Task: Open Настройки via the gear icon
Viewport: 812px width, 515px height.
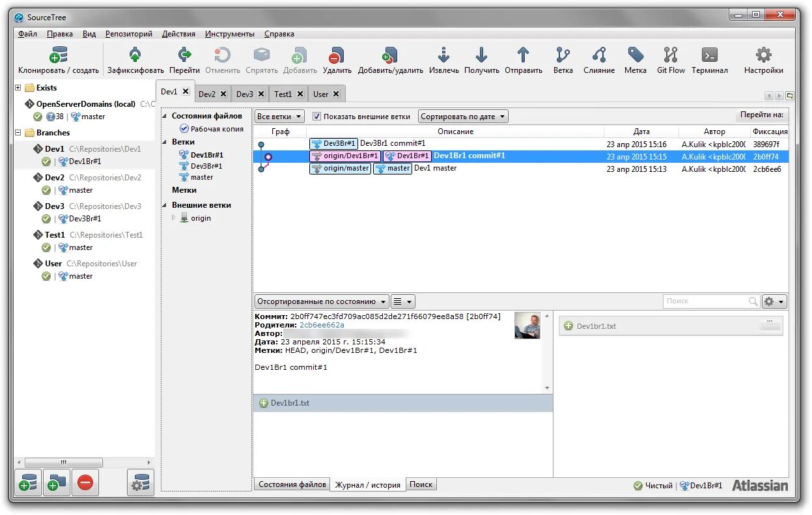Action: tap(763, 56)
